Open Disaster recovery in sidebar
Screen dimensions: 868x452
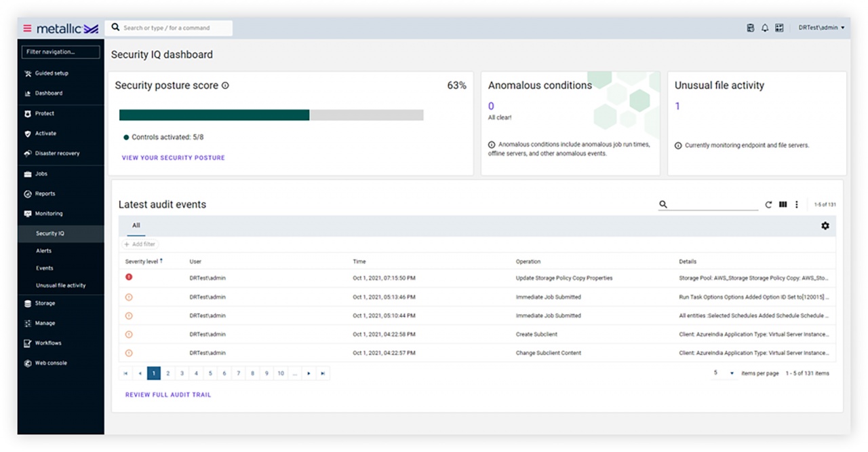click(x=57, y=153)
